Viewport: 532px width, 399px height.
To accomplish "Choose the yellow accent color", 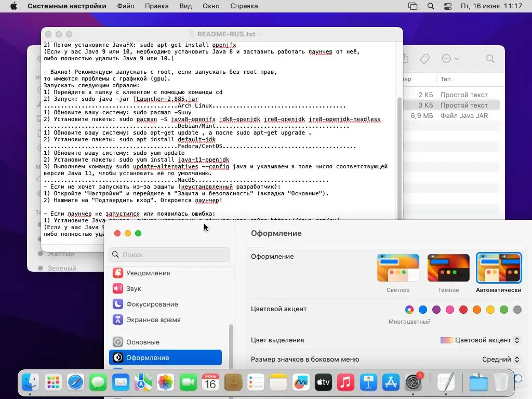I will pyautogui.click(x=490, y=310).
